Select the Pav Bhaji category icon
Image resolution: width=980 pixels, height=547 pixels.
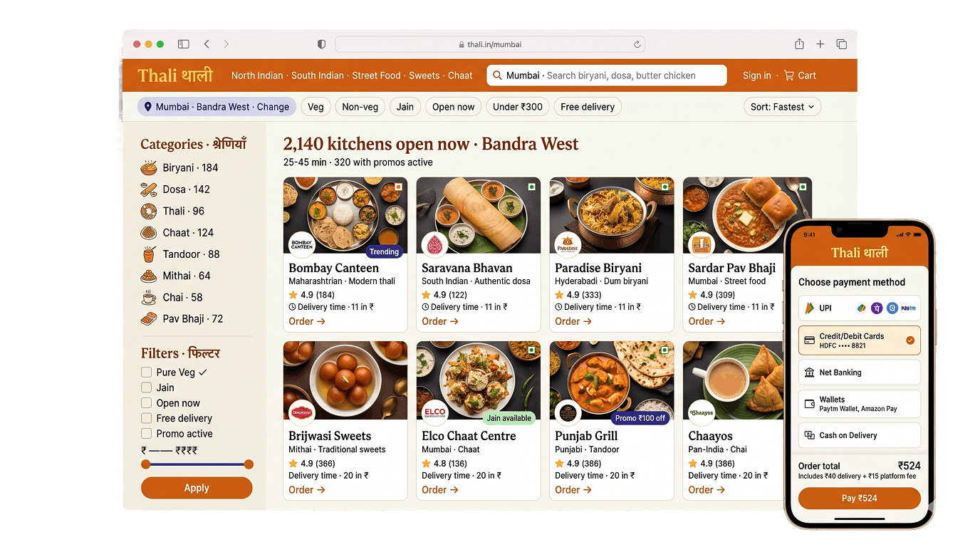pos(149,319)
